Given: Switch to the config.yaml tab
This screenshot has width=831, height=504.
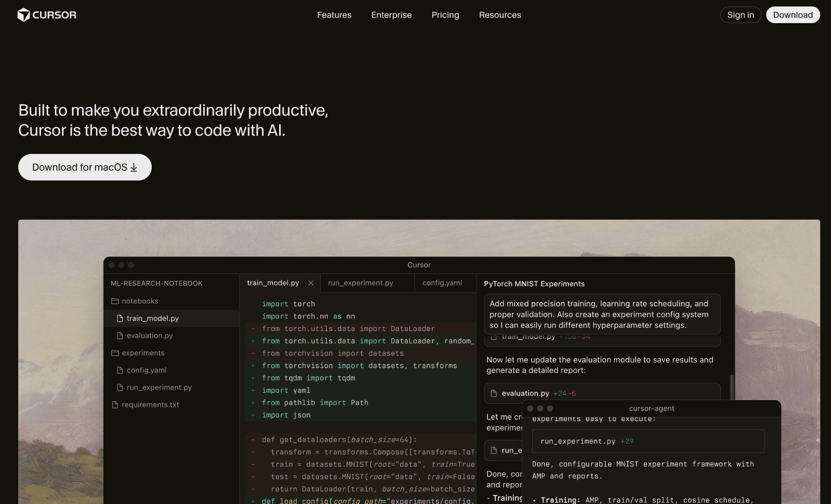Looking at the screenshot, I should [x=441, y=283].
